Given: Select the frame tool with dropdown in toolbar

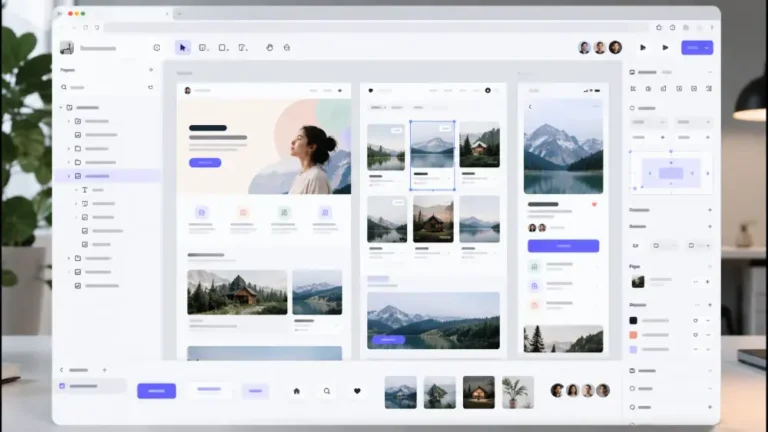Looking at the screenshot, I should click(x=203, y=48).
